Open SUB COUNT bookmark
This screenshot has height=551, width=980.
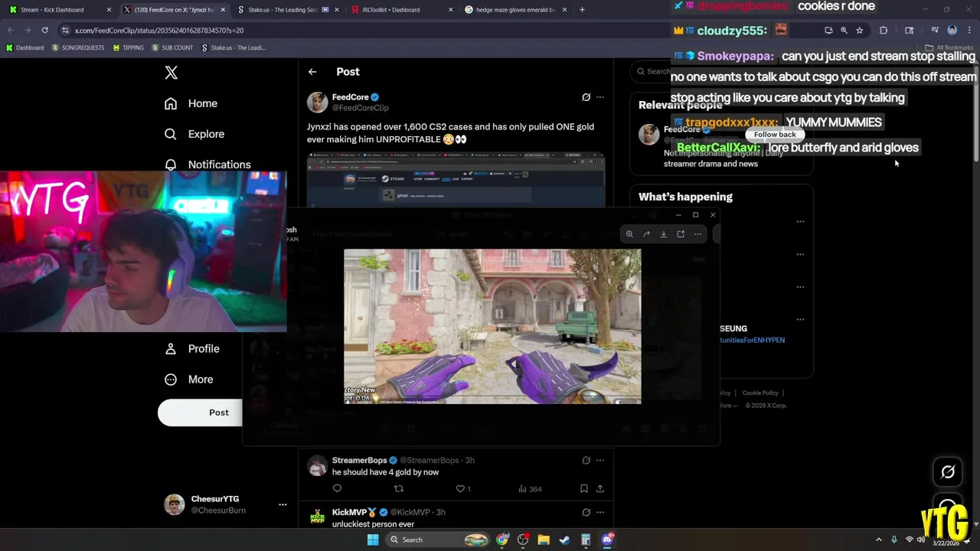tap(172, 47)
